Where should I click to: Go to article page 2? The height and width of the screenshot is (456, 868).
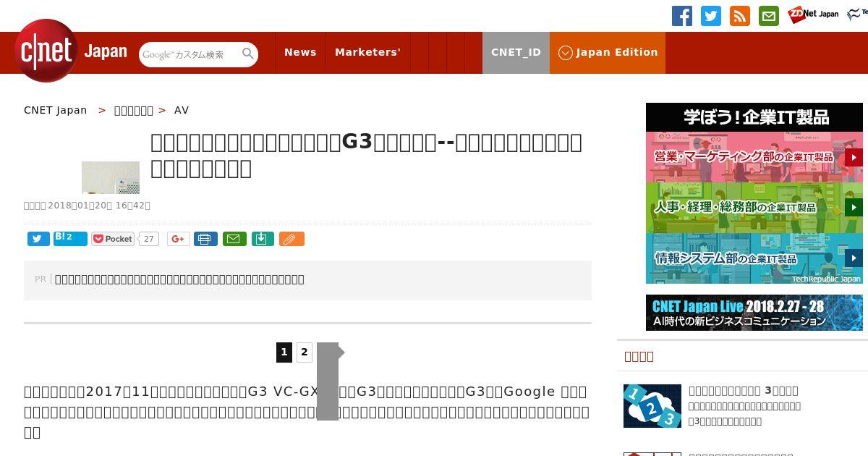click(x=305, y=352)
